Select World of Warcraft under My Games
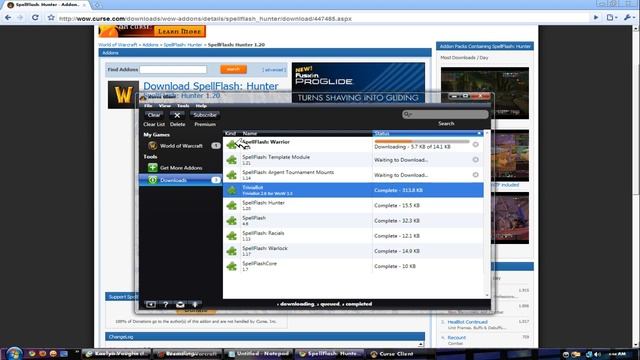 pos(181,146)
